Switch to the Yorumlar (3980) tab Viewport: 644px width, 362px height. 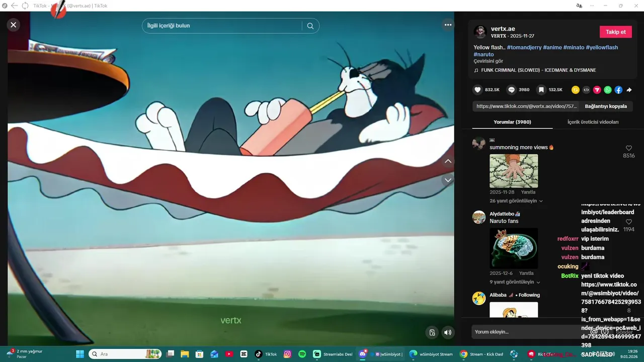tap(512, 122)
